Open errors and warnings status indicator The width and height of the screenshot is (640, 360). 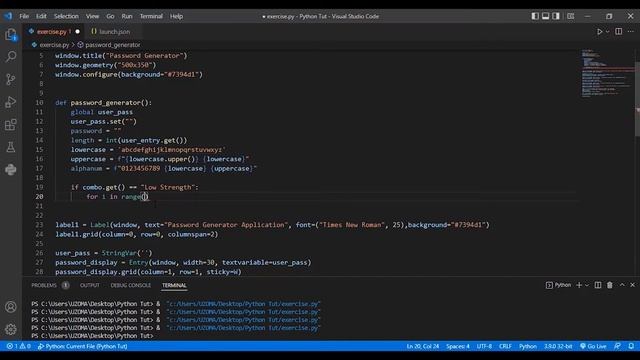click(19, 346)
